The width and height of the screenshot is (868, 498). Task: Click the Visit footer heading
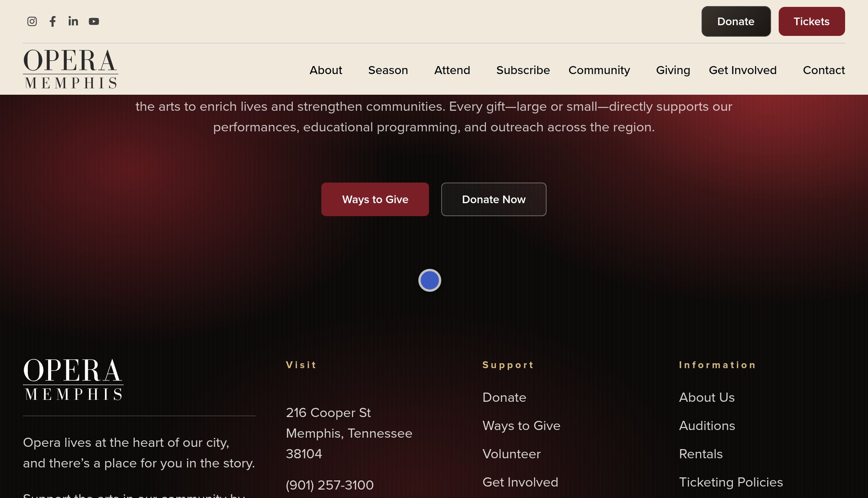tap(301, 365)
